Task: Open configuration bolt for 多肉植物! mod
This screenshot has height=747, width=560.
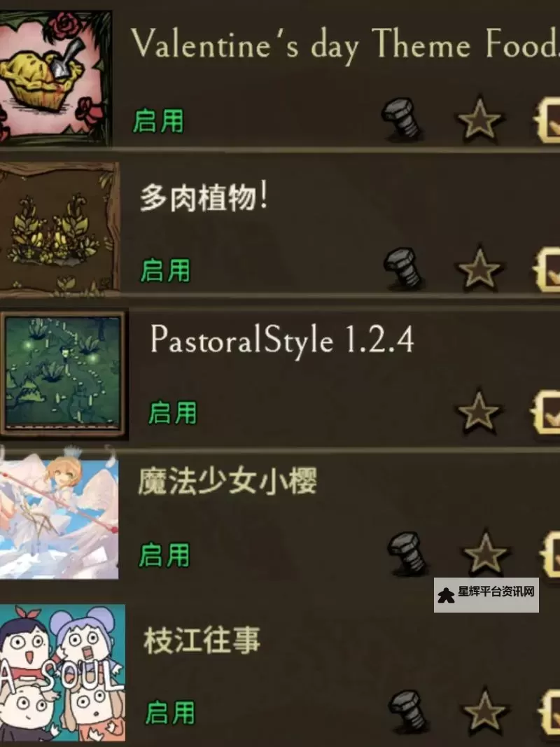Action: click(403, 268)
